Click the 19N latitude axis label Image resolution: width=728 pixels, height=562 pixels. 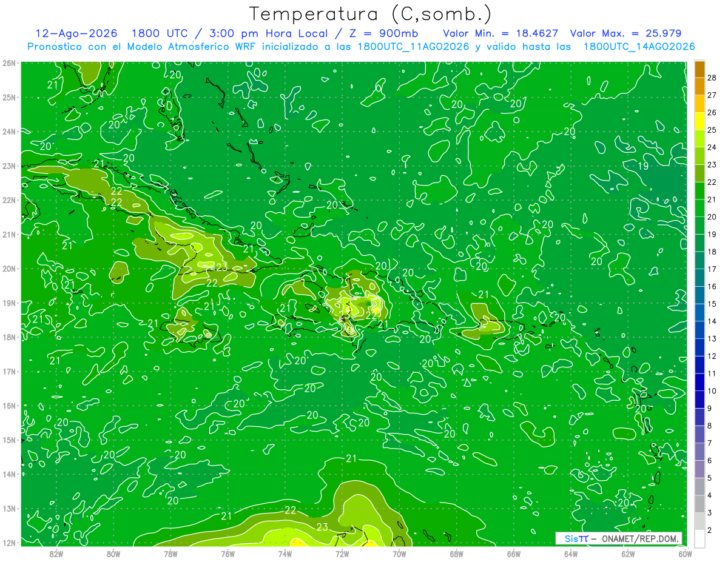click(x=9, y=303)
